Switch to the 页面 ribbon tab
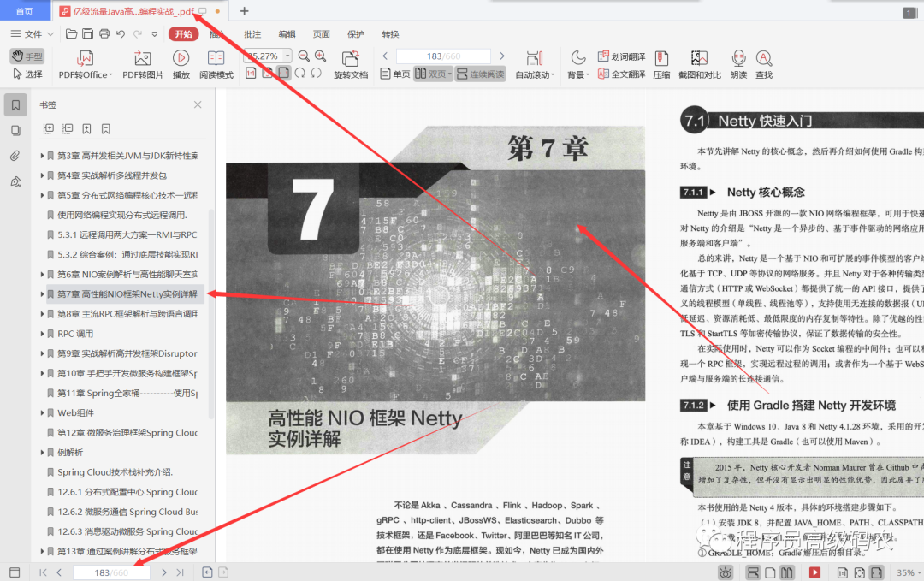 (x=321, y=34)
